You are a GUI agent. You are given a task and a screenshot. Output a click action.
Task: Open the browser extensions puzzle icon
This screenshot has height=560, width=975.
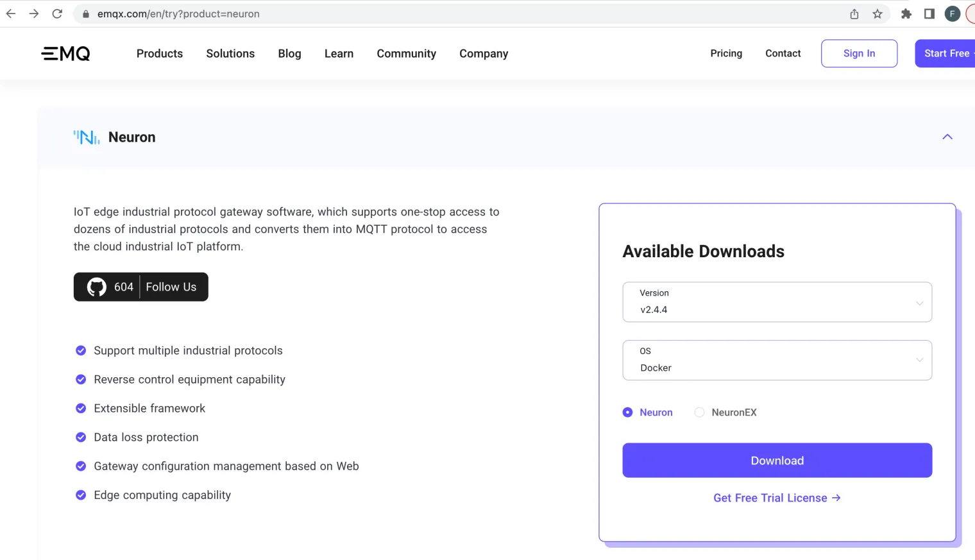tap(906, 13)
